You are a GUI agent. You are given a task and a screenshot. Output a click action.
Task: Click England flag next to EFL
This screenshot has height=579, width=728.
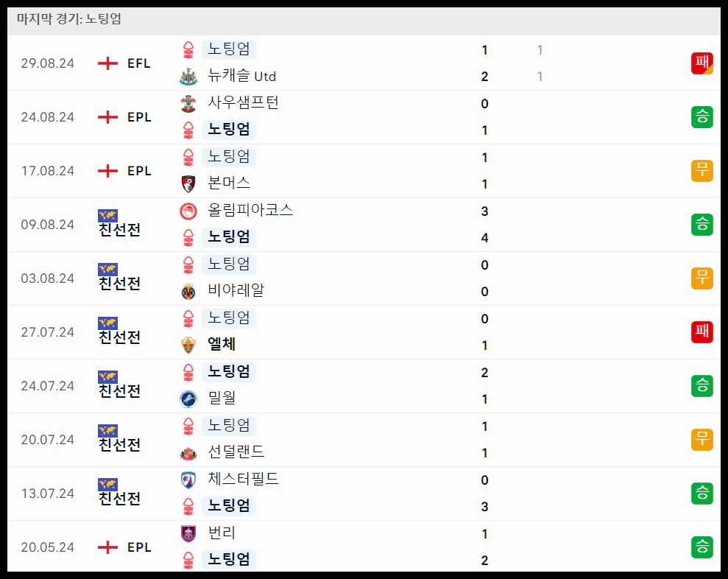pyautogui.click(x=107, y=63)
